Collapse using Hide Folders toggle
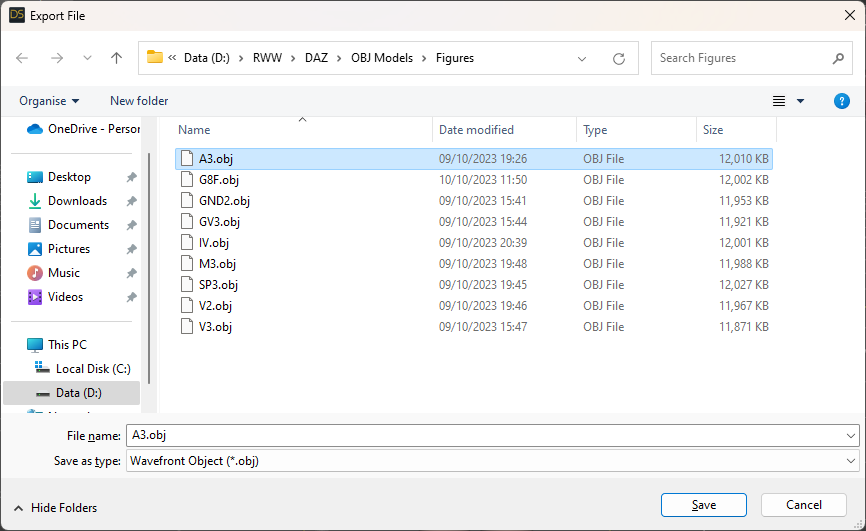The image size is (866, 531). pos(55,507)
